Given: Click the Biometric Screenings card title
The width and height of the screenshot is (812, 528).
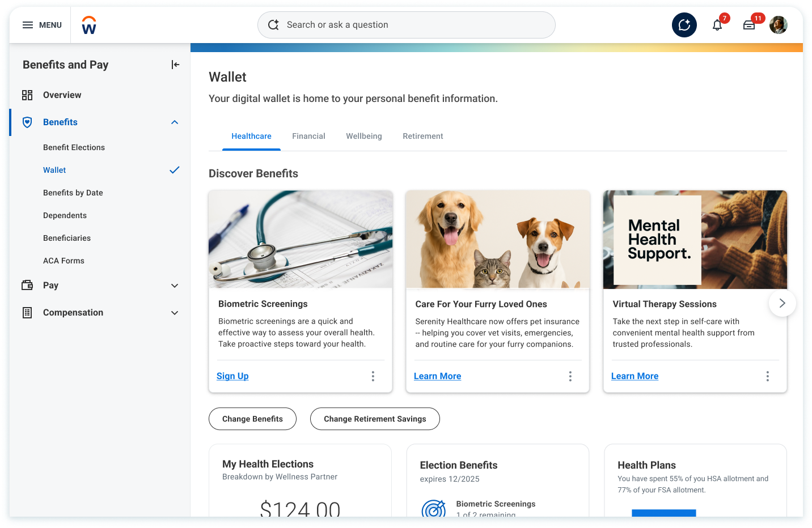Looking at the screenshot, I should pyautogui.click(x=263, y=304).
